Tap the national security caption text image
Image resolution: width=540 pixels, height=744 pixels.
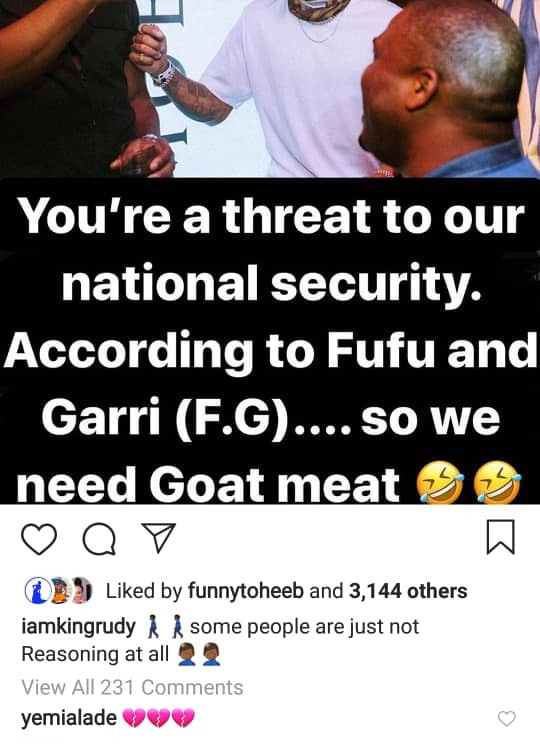(x=270, y=341)
